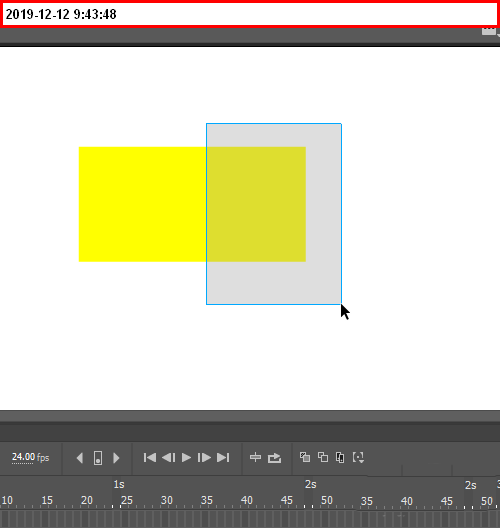The image size is (500, 528).
Task: Center the current frame in timeline
Action: tap(256, 457)
